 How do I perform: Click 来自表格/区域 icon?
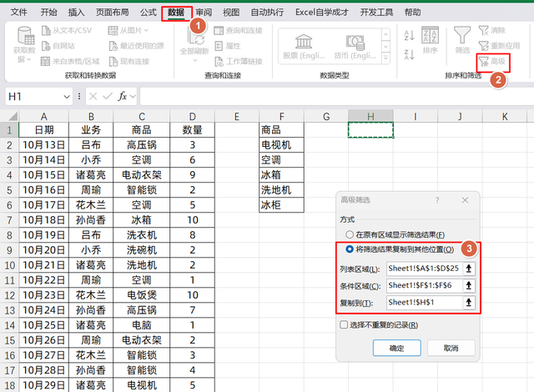(45, 61)
